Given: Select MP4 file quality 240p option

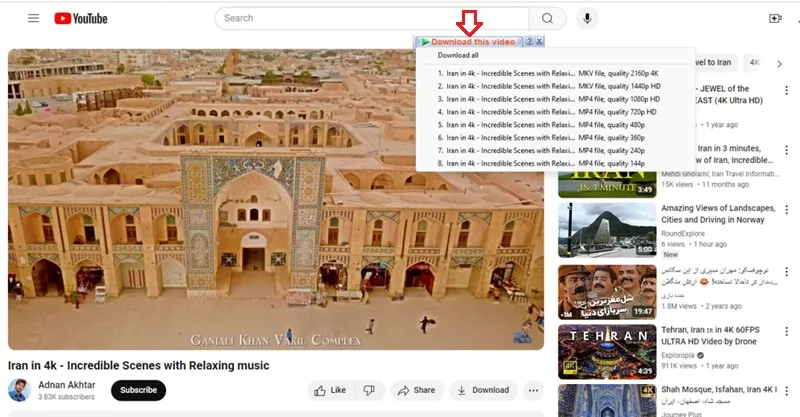Looking at the screenshot, I should [541, 151].
